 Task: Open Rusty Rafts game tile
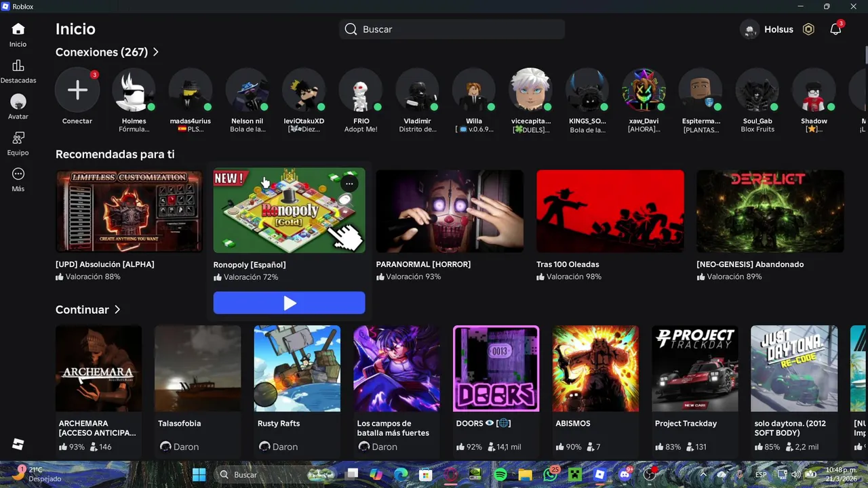(297, 368)
